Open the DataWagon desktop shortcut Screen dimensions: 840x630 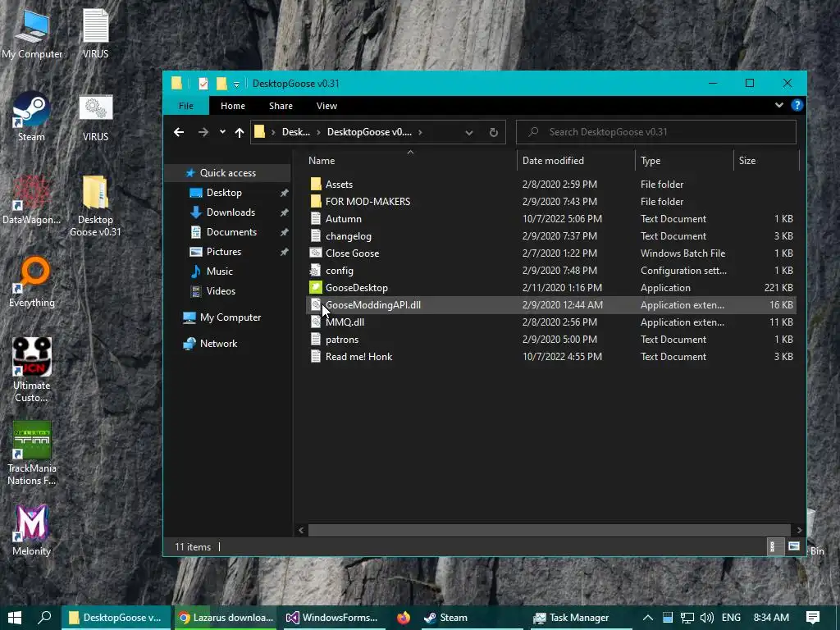(31, 199)
